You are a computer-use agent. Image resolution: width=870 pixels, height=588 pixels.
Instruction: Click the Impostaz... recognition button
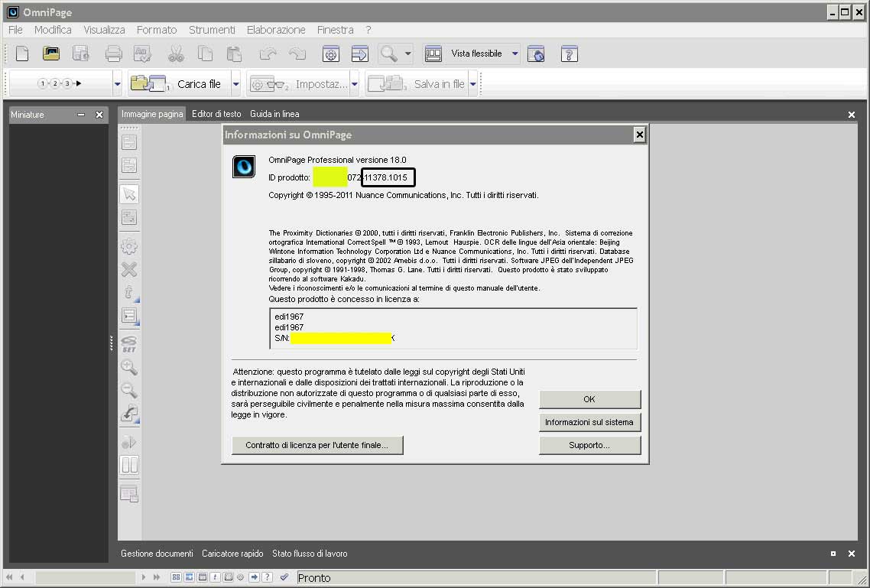[x=298, y=84]
